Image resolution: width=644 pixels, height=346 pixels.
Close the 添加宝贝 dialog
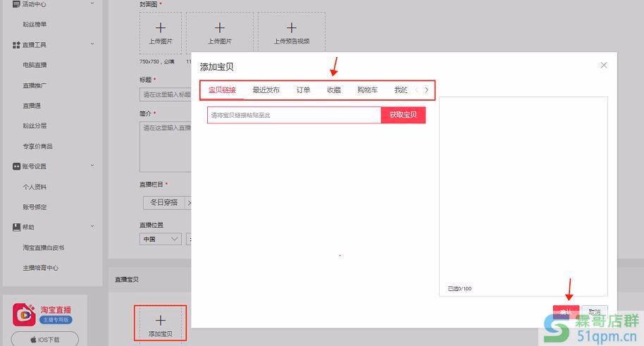click(603, 65)
